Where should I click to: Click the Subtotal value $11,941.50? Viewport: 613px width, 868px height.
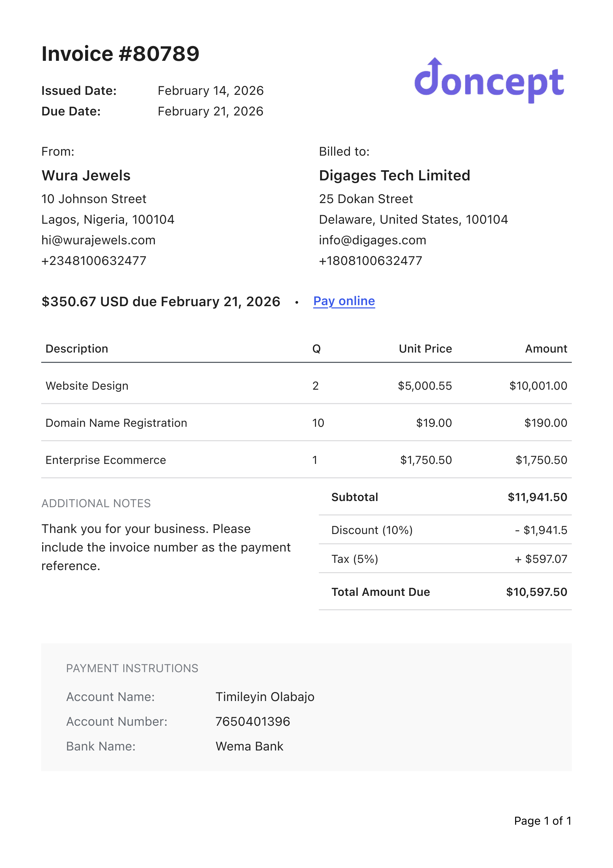point(537,497)
